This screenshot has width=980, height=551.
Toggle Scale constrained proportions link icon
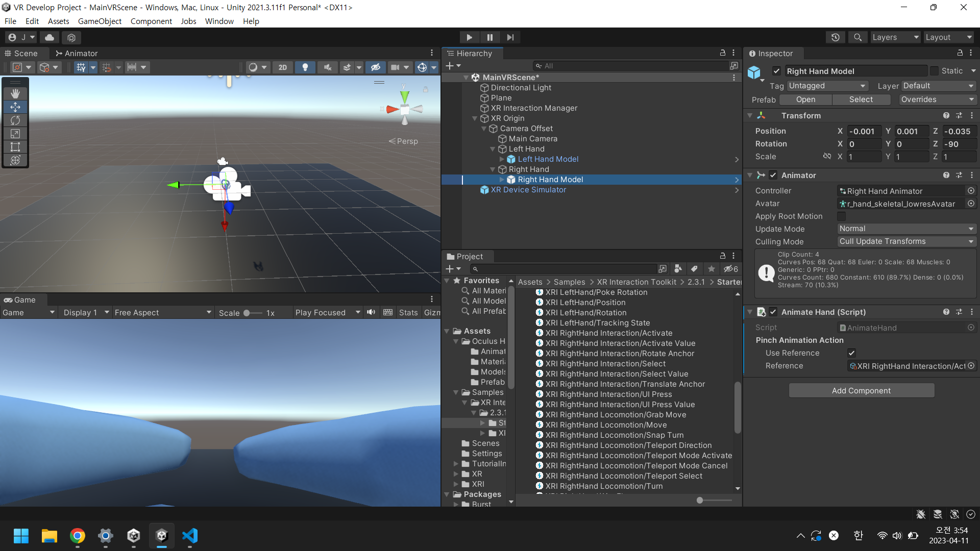click(x=827, y=157)
